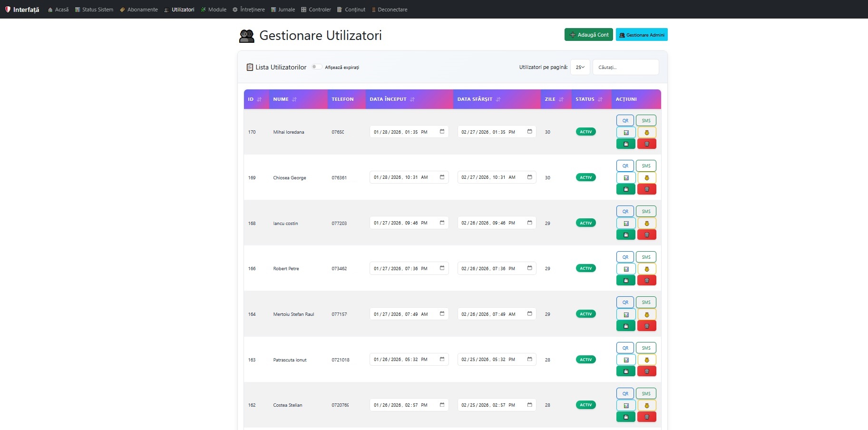Open the statistics chart icon for Iancu costin
The height and width of the screenshot is (430, 868).
pos(625,223)
